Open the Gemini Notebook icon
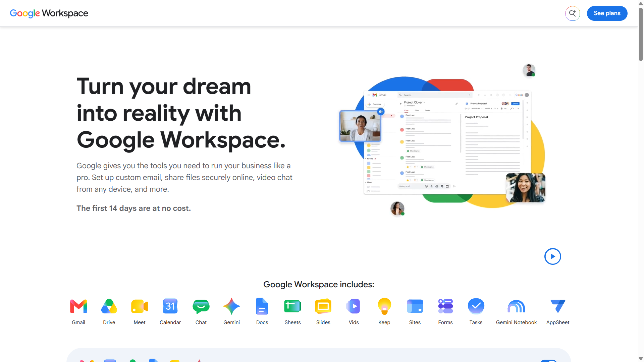 point(516,306)
